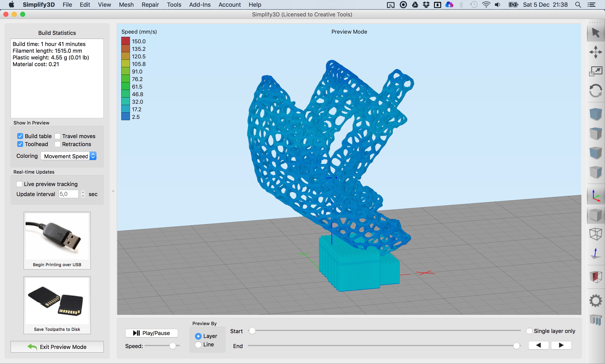Open the Mesh menu
The height and width of the screenshot is (364, 605).
[x=126, y=5]
